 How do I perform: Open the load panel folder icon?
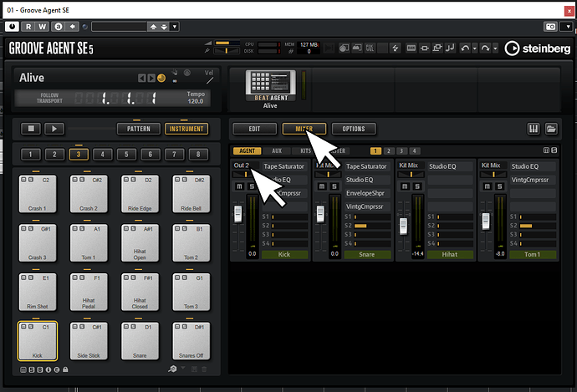coord(551,129)
